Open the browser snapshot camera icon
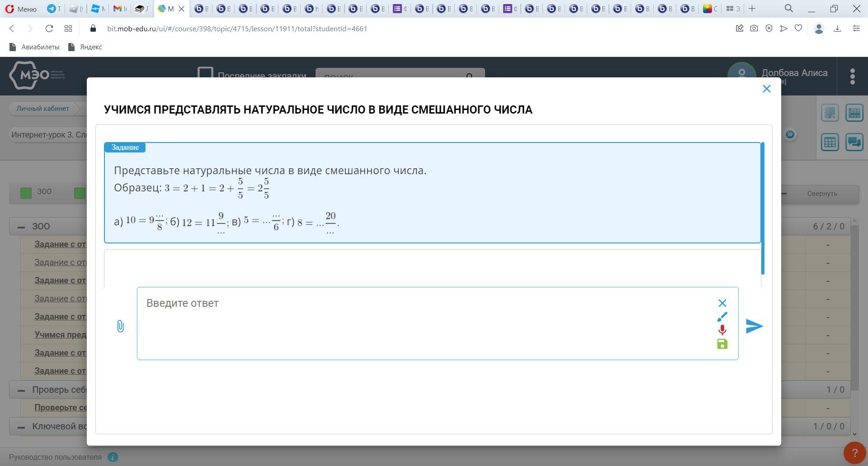Viewport: 868px width, 466px height. 754,29
